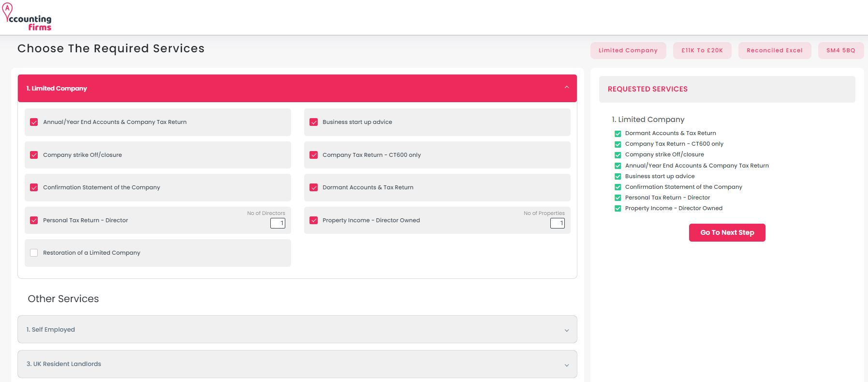
Task: Select the Reconciled Excel tag
Action: [x=775, y=50]
